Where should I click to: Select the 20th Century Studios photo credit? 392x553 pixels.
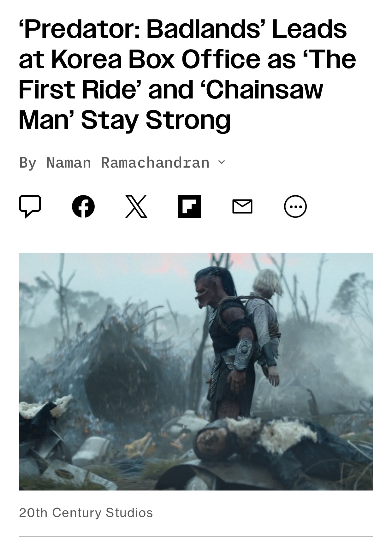coord(86,513)
